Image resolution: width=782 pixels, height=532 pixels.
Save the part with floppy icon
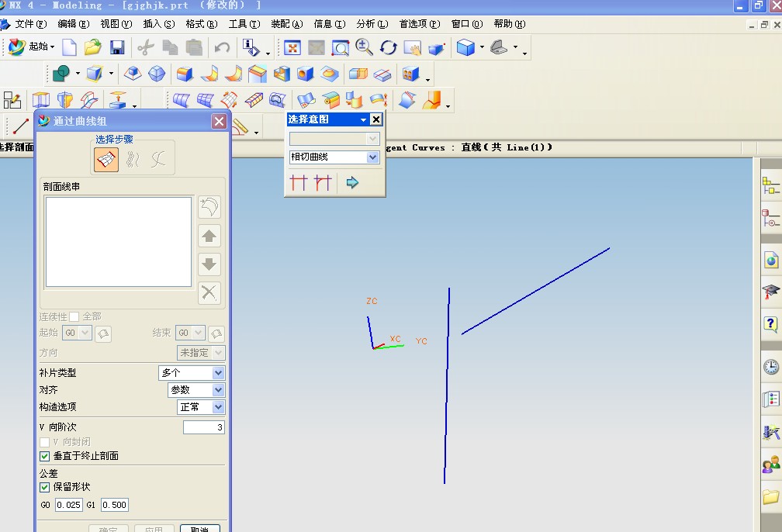tap(116, 47)
